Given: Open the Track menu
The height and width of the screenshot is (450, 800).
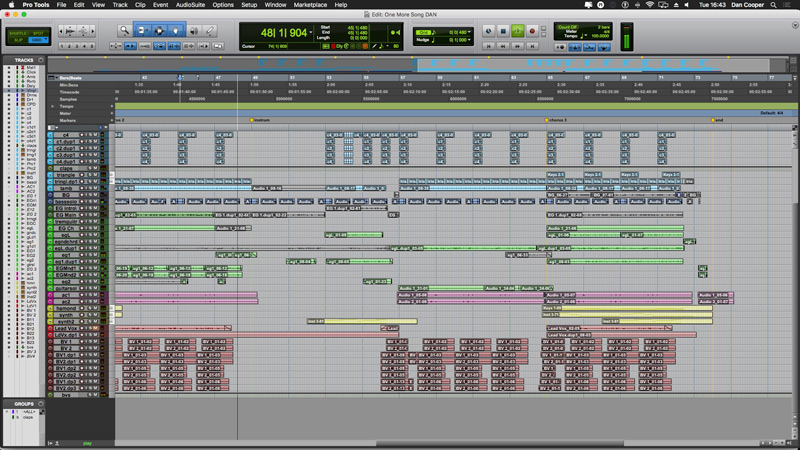Looking at the screenshot, I should [x=120, y=5].
